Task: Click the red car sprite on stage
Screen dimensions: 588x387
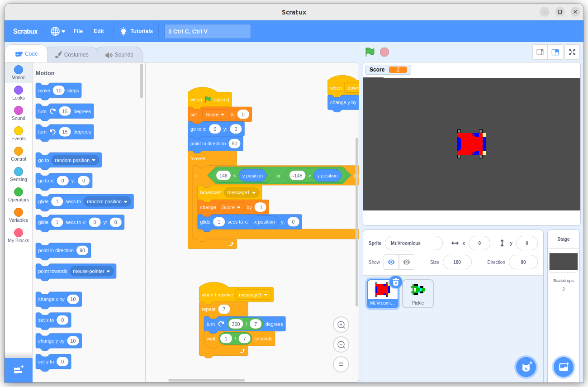Action: coord(471,144)
